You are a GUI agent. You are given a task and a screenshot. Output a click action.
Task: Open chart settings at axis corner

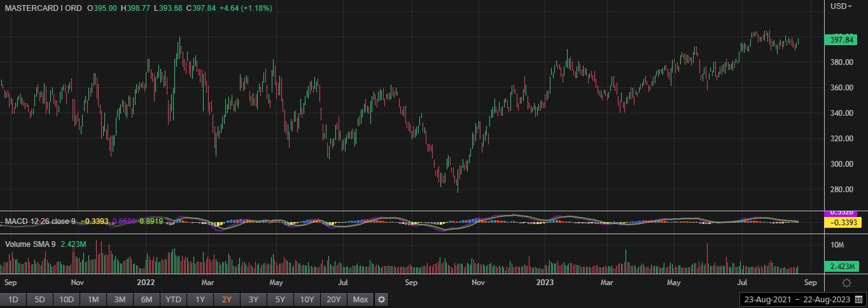(x=846, y=283)
